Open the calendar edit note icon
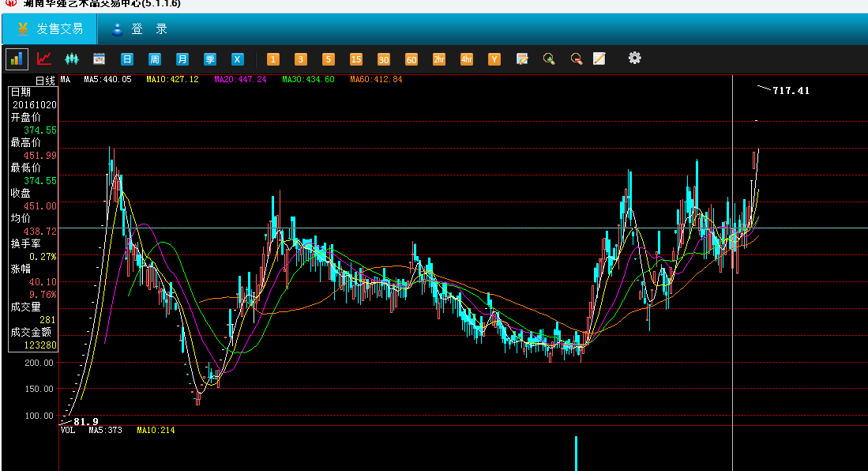Screen dimensions: 868x471 point(522,58)
